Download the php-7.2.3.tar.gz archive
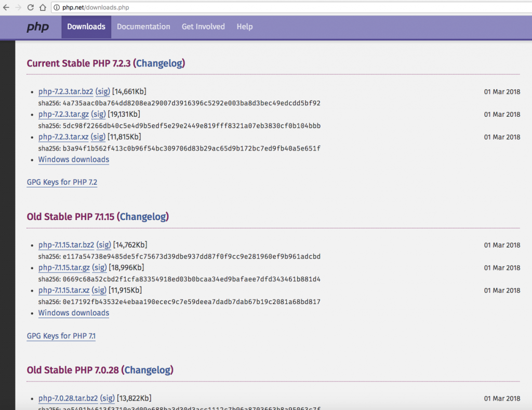Image resolution: width=532 pixels, height=410 pixels. tap(63, 114)
